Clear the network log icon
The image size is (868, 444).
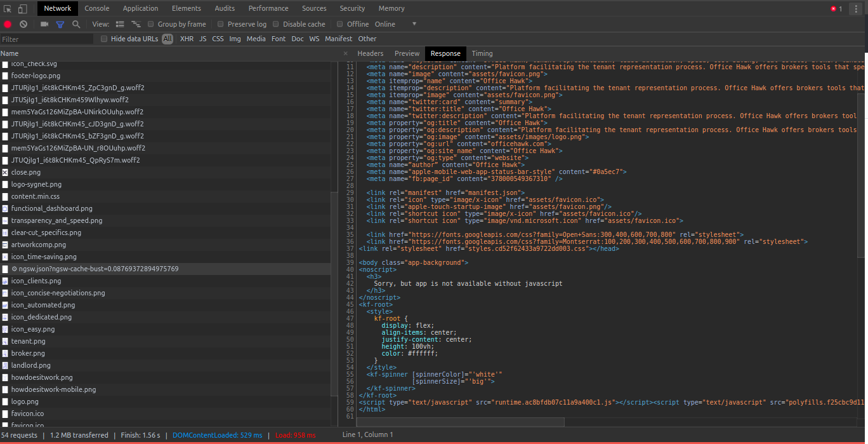23,24
